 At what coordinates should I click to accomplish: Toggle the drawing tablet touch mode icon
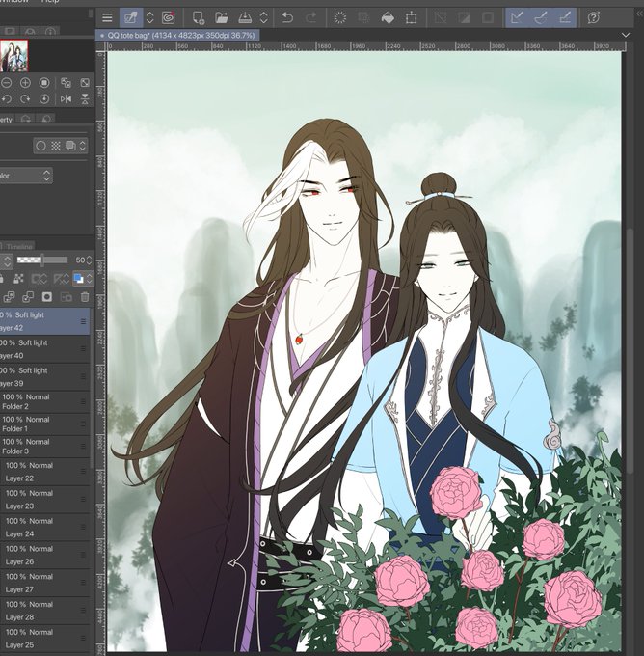(x=130, y=17)
